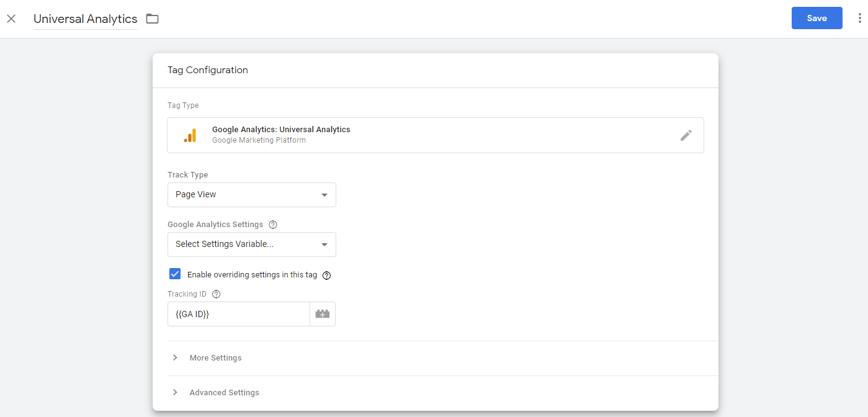
Task: Uncheck Enable overriding settings checkbox
Action: pyautogui.click(x=175, y=274)
